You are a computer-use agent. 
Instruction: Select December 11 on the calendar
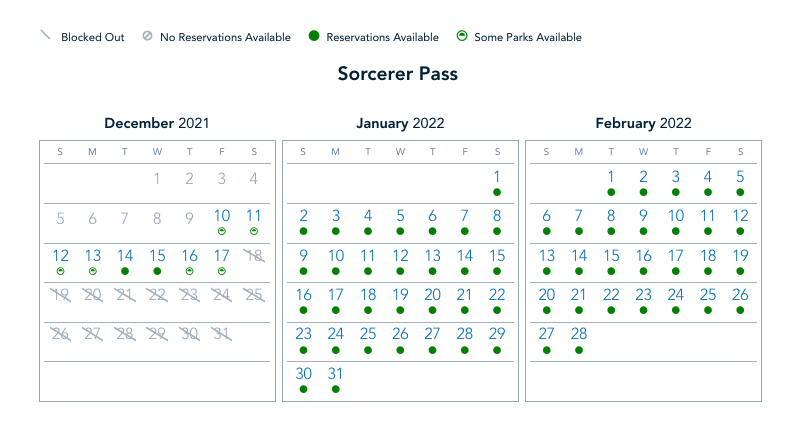point(253,215)
